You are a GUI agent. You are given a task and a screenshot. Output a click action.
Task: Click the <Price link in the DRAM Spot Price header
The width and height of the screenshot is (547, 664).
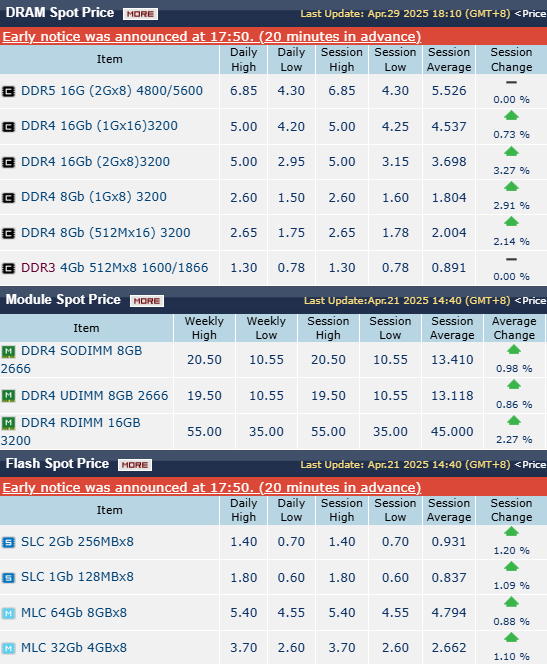(530, 14)
